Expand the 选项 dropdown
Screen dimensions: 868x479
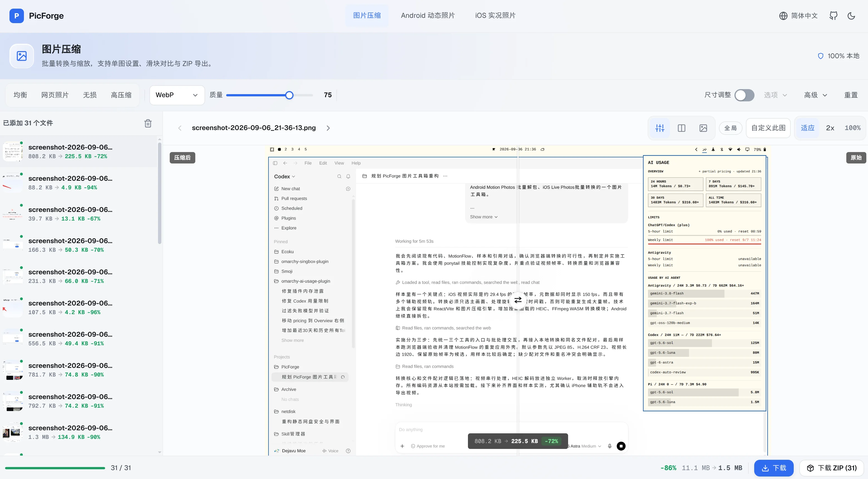pyautogui.click(x=775, y=95)
